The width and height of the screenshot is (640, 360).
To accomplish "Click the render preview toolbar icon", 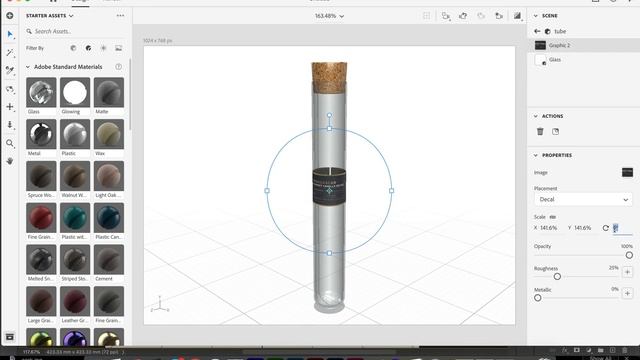I will coord(517,16).
